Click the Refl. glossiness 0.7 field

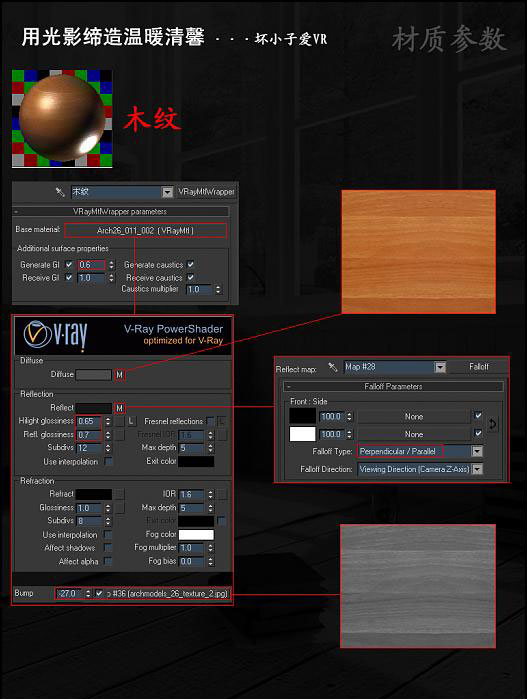89,435
